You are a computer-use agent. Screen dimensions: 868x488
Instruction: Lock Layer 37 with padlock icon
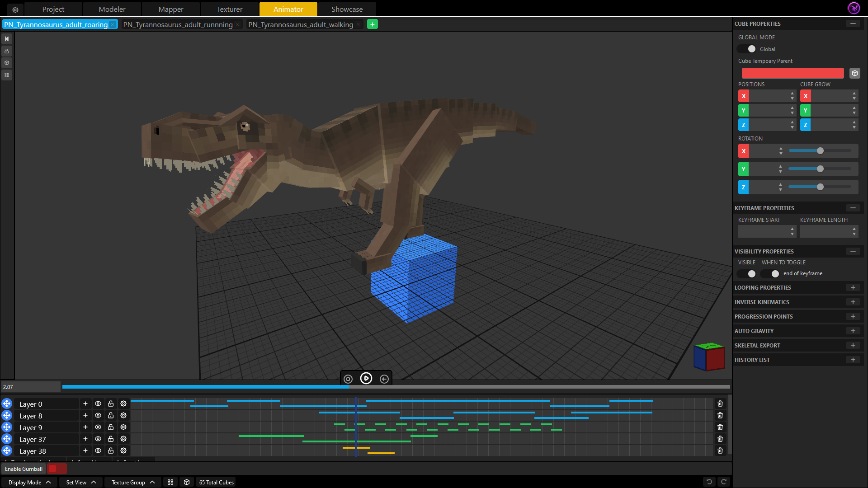pyautogui.click(x=111, y=439)
